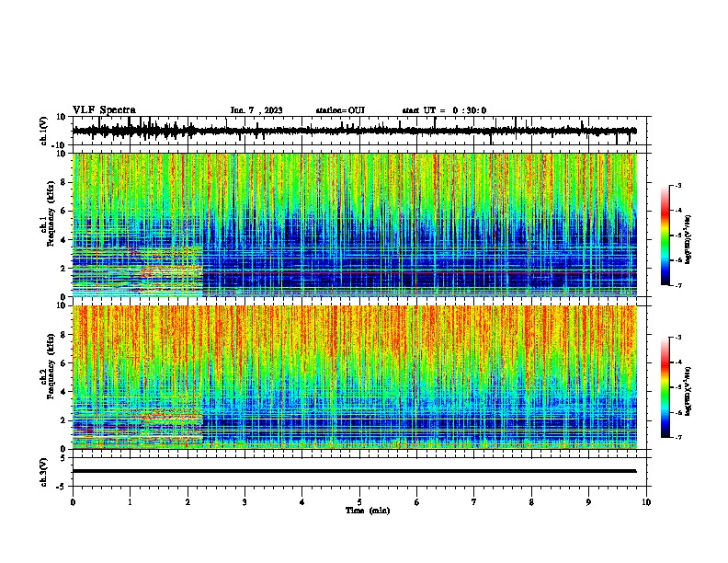728x563 pixels.
Task: Click time-axis tick label '9'
Action: tap(588, 502)
